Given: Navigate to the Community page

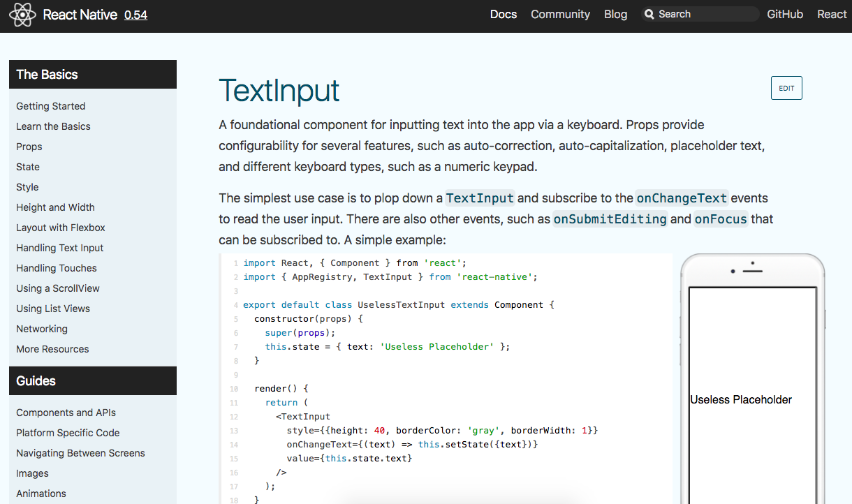Looking at the screenshot, I should tap(560, 14).
